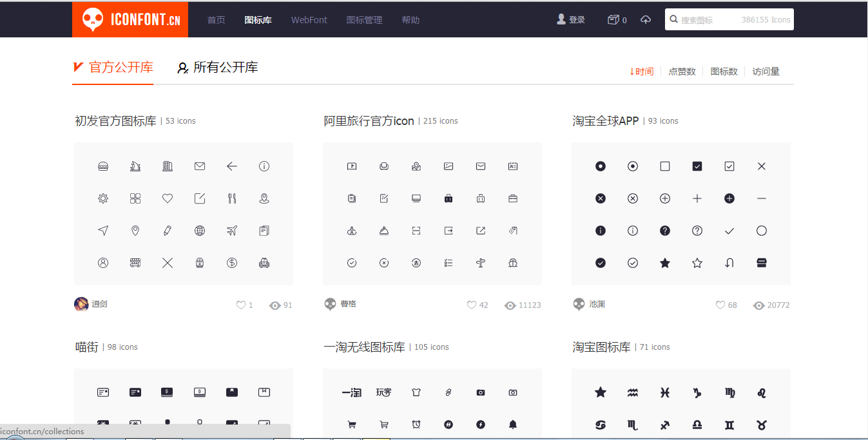Click the pencil icon in 初发官方图标库
Viewport: 868px width, 440px height.
(x=168, y=231)
